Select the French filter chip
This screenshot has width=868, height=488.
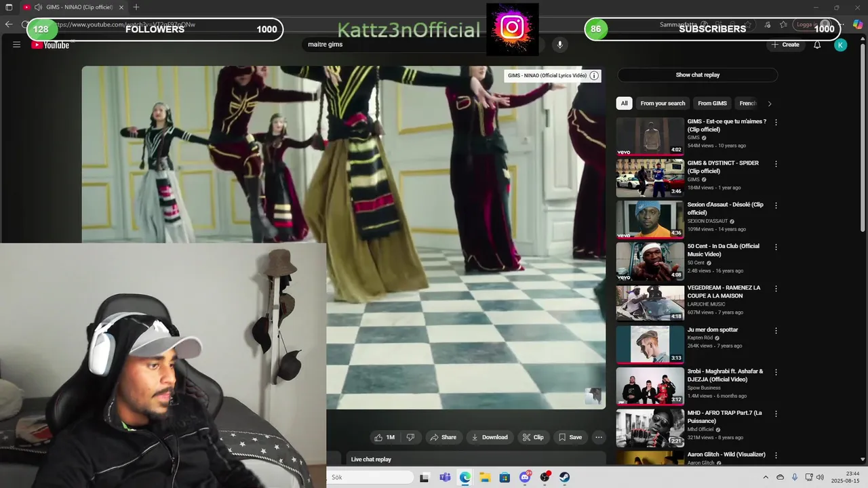[x=747, y=103]
